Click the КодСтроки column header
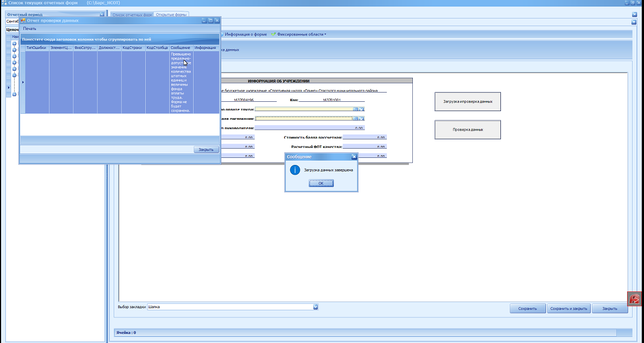The image size is (644, 343). pyautogui.click(x=133, y=48)
